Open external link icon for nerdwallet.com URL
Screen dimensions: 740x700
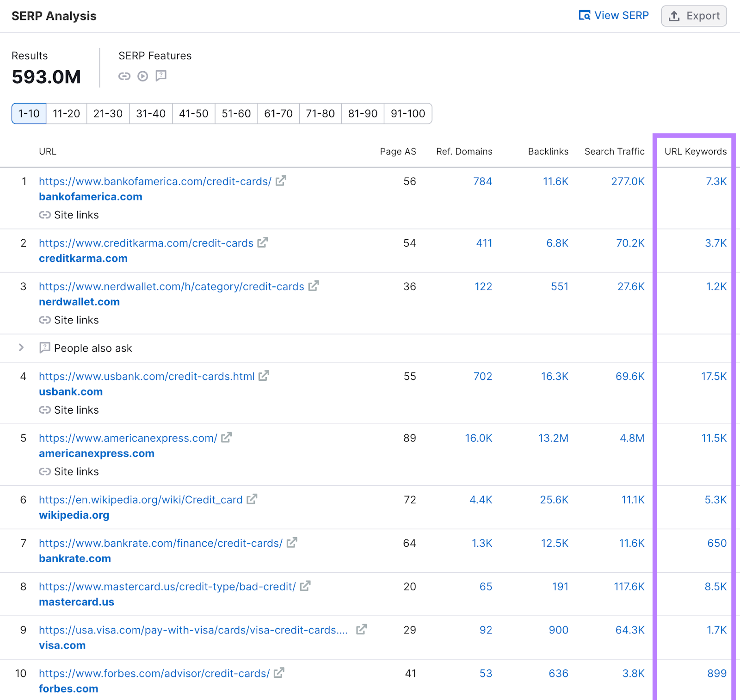click(314, 286)
